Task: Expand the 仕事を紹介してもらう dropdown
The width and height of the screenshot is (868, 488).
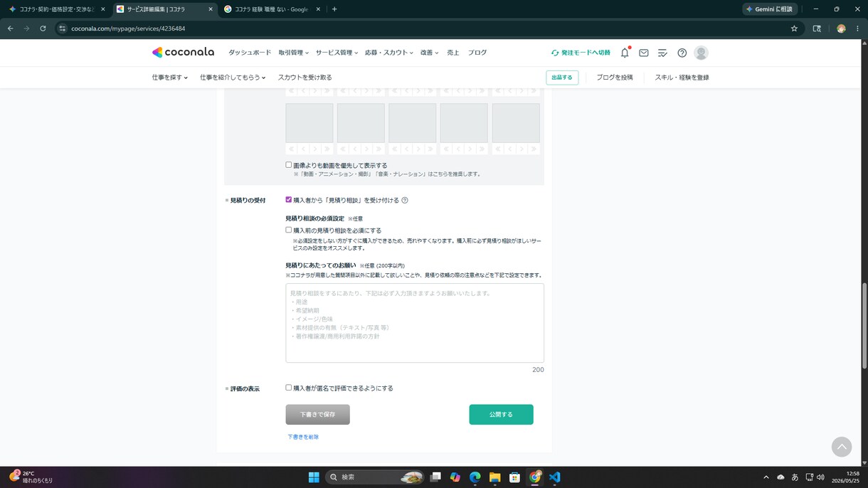Action: [233, 77]
